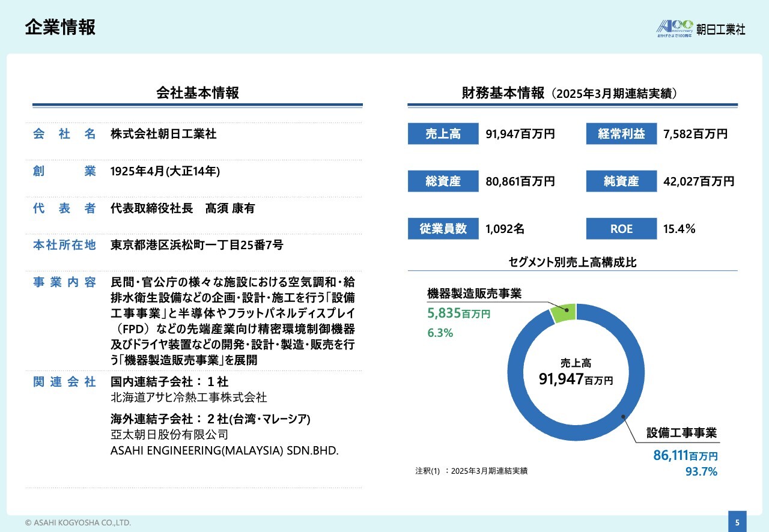Select the 会社基本情報 section heading

tap(197, 93)
